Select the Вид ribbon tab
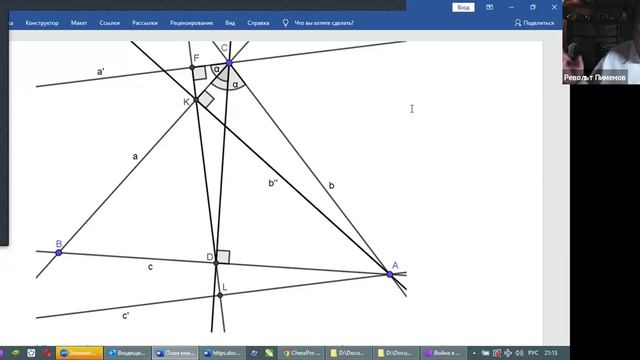 point(230,23)
